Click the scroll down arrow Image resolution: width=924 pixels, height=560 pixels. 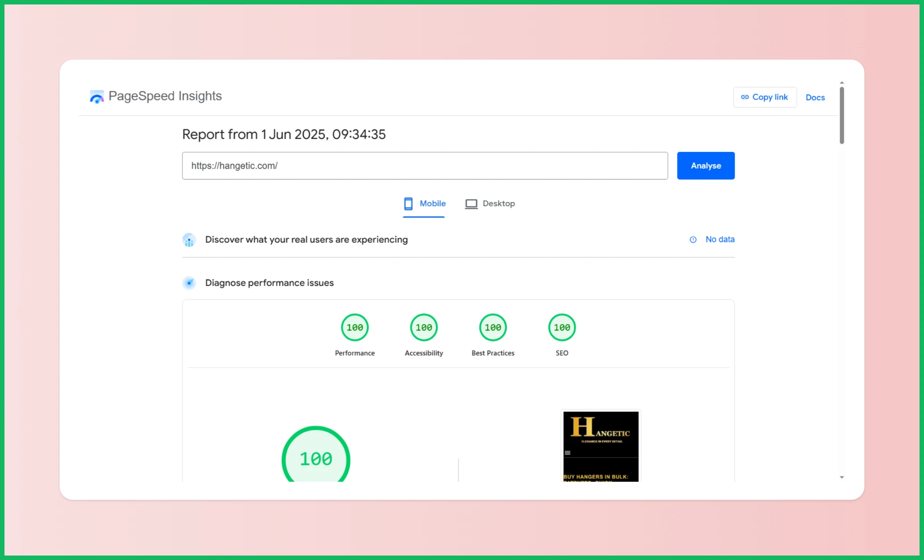click(842, 477)
